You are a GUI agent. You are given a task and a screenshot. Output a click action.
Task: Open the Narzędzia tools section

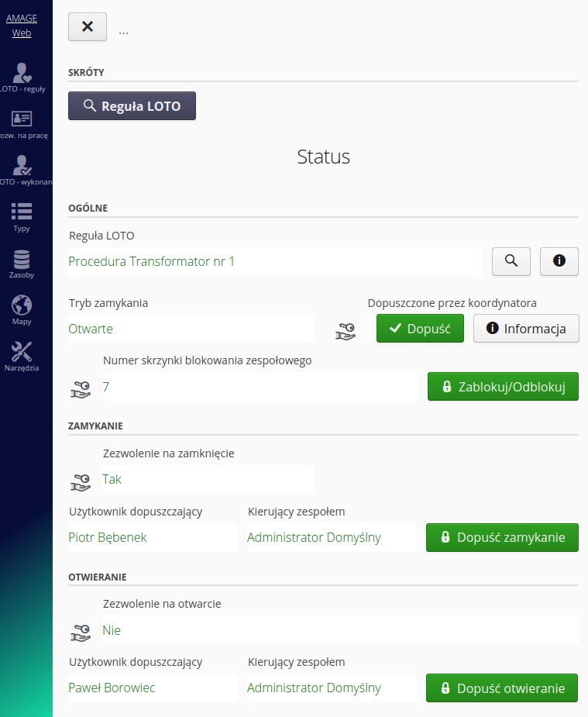click(22, 357)
